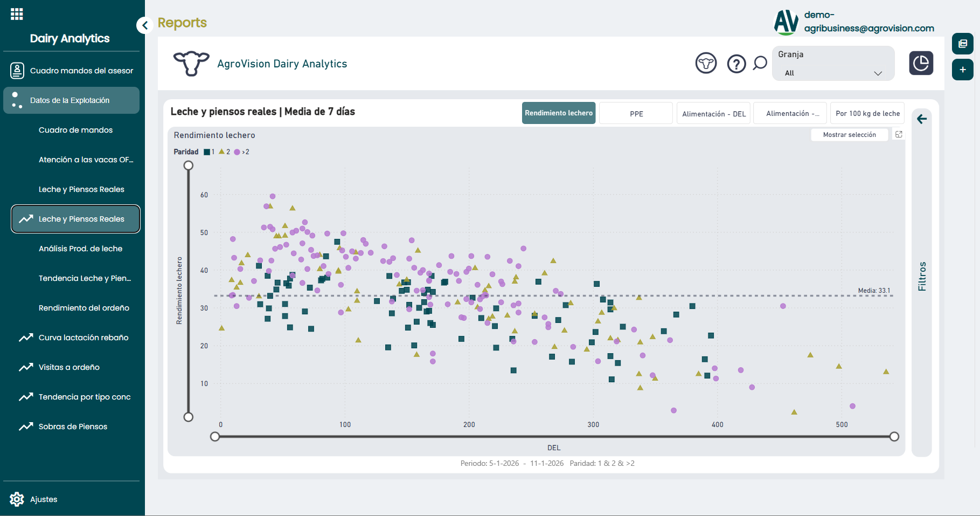Click the DEL slider right handle

coord(894,437)
